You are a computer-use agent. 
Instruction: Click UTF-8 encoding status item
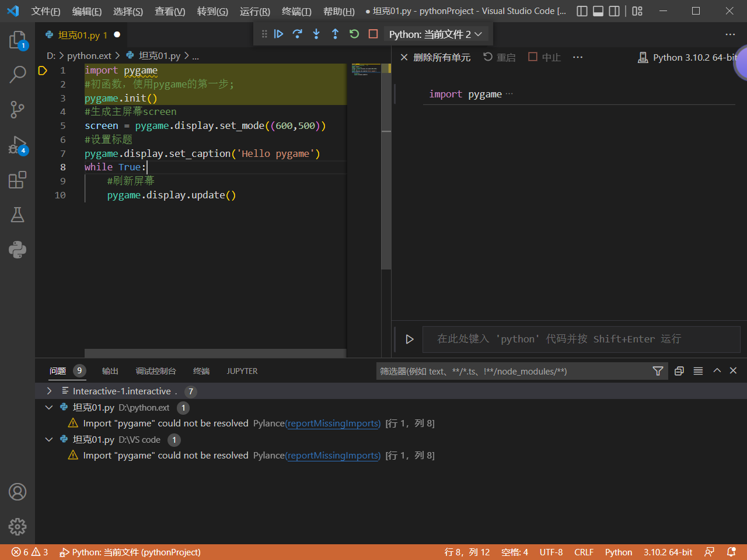click(551, 552)
